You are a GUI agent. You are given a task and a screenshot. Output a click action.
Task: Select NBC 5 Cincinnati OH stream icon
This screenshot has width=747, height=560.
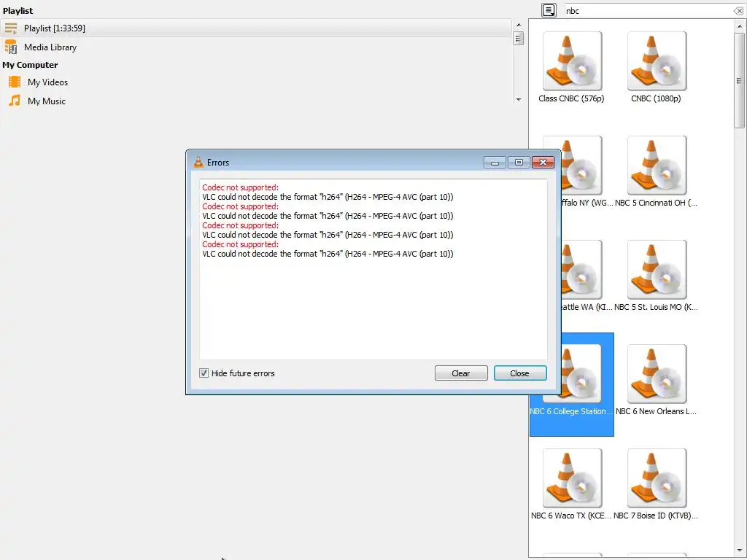pyautogui.click(x=657, y=166)
